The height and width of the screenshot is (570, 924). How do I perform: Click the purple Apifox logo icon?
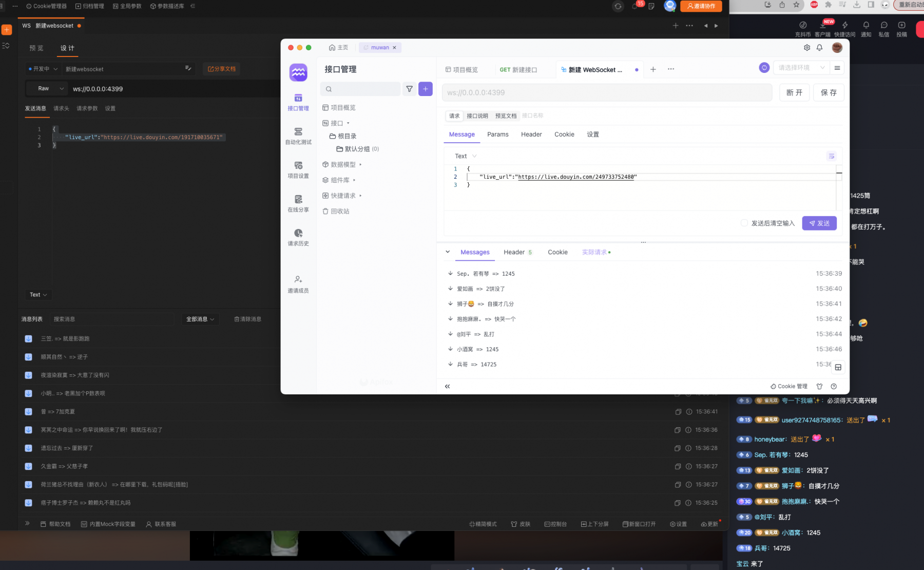click(298, 72)
